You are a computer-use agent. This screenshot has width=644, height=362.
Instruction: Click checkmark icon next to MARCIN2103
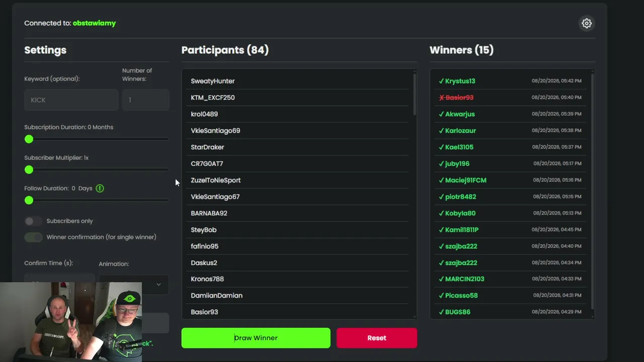[x=441, y=279]
